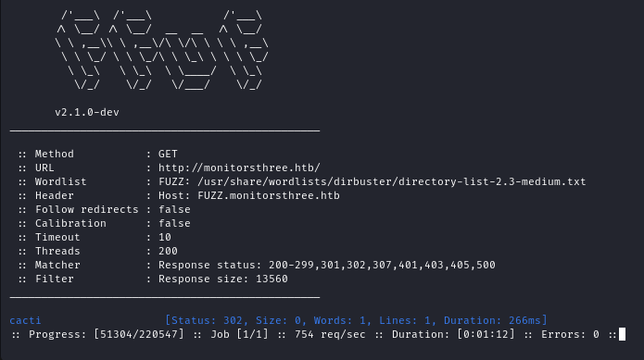Click the directory-list-2.3-medium.txt wordlist path
Image resolution: width=644 pixels, height=360 pixels.
point(392,181)
